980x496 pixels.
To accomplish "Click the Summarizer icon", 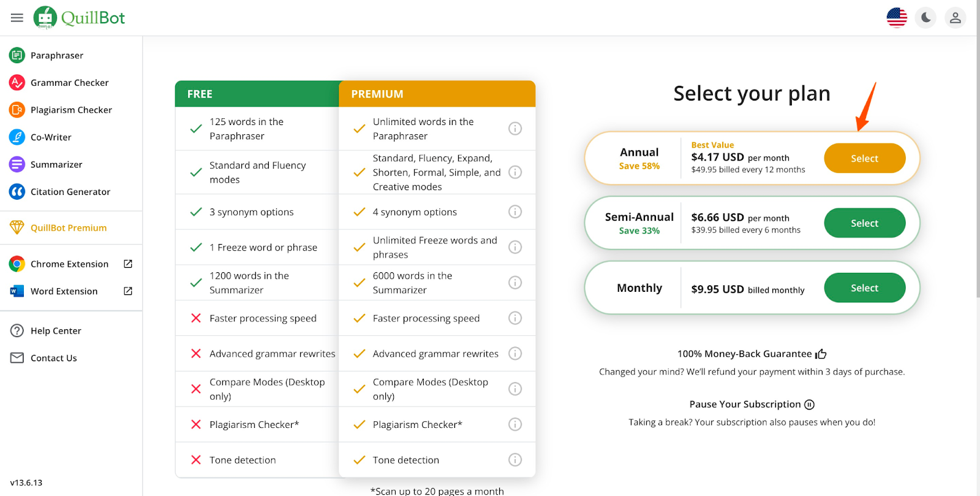I will pyautogui.click(x=17, y=164).
